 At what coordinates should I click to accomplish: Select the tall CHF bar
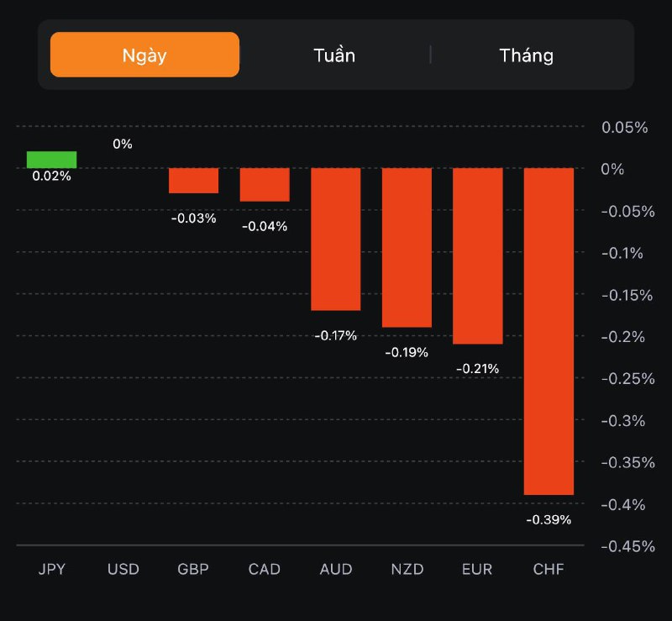coord(549,332)
